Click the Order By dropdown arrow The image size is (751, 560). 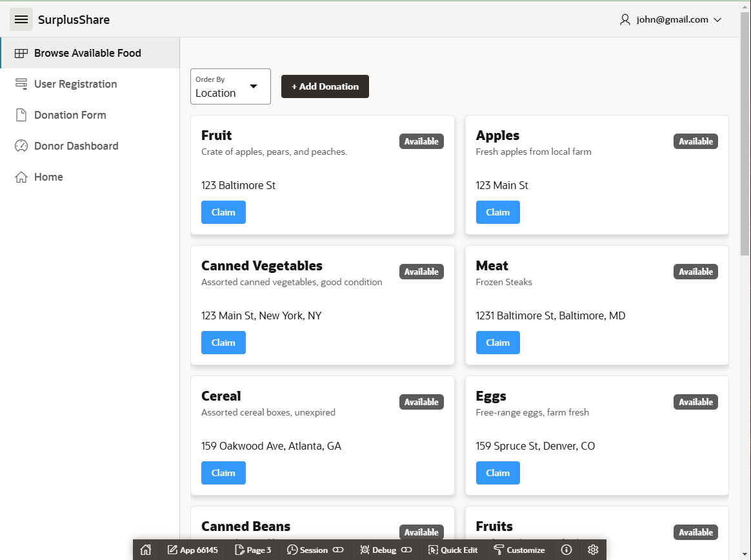tap(254, 86)
